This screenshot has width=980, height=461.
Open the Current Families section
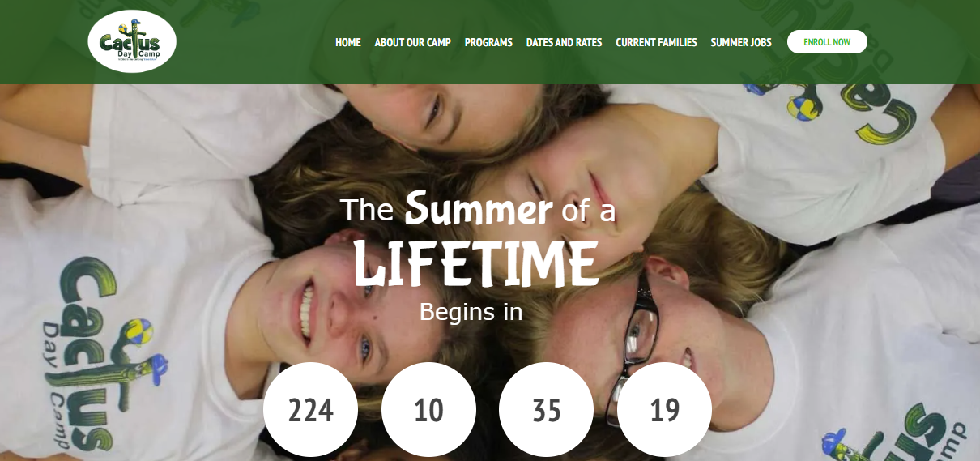point(656,42)
